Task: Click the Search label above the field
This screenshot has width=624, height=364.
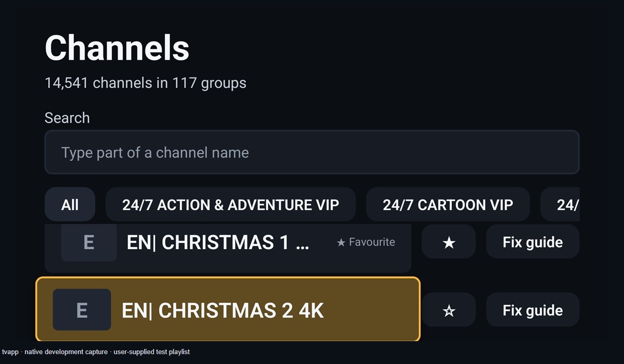Action: point(67,118)
